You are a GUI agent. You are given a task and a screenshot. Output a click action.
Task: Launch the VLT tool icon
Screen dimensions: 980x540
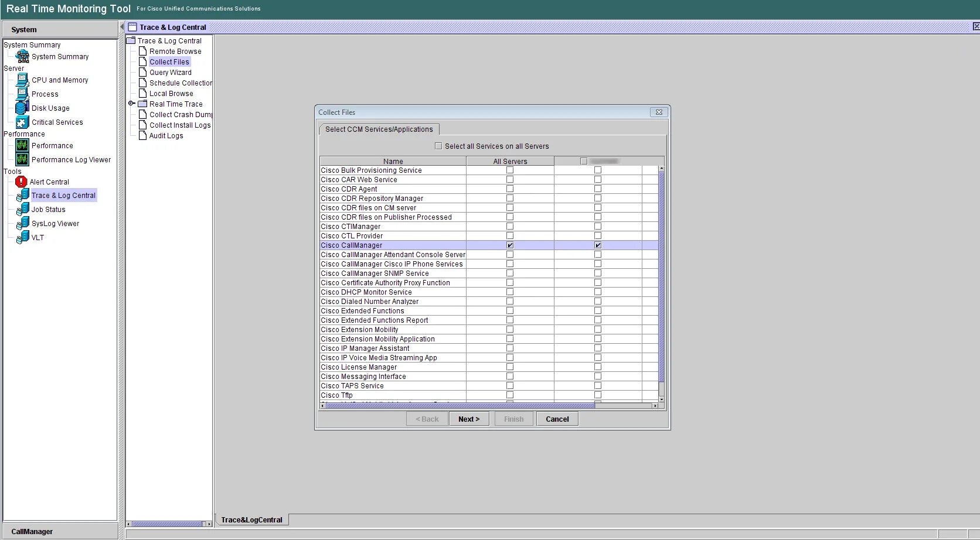[x=22, y=237]
